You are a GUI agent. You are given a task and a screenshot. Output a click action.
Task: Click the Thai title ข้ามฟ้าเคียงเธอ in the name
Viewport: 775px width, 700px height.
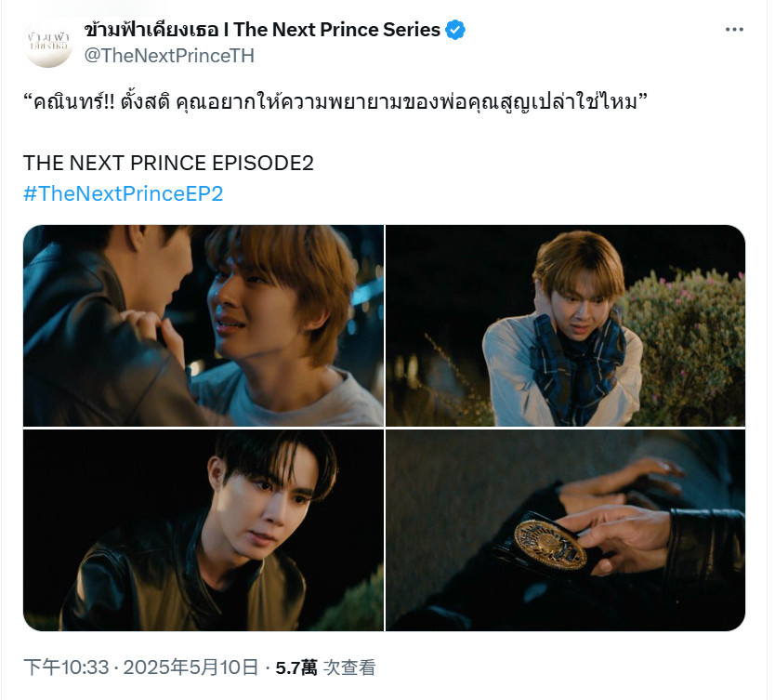pos(151,30)
